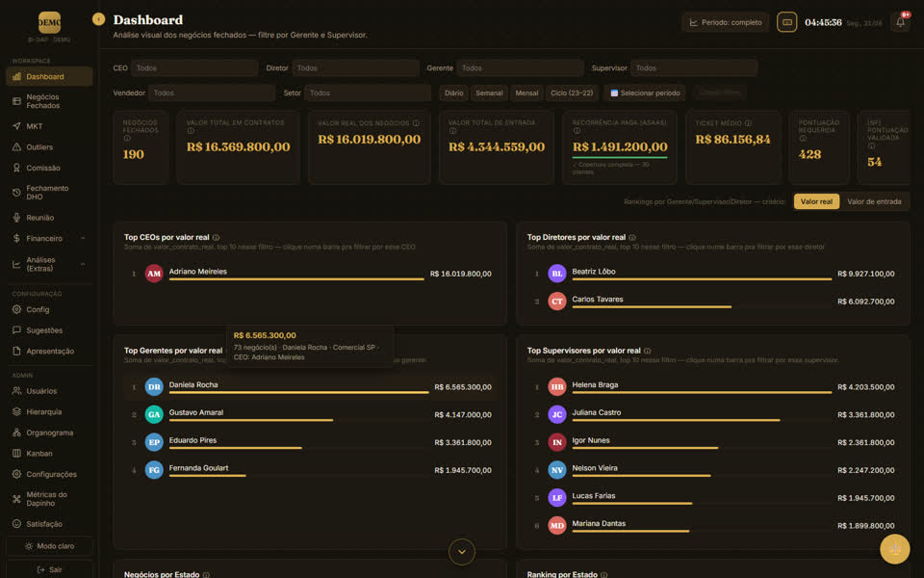Go to the MKT section
The image size is (924, 578).
pos(49,126)
